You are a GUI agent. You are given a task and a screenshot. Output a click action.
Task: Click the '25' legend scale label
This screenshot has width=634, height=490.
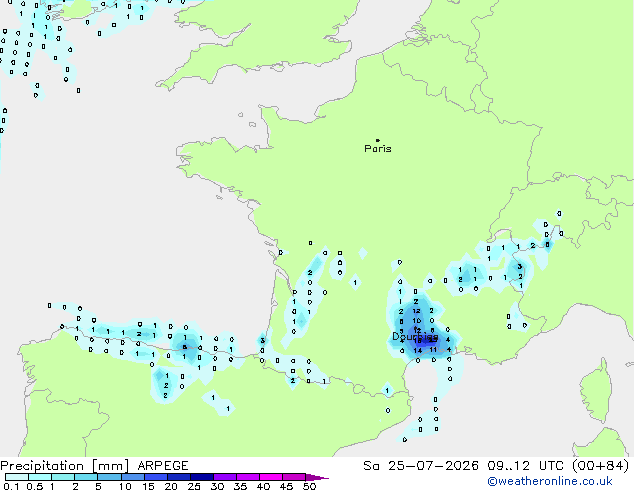pos(194,486)
